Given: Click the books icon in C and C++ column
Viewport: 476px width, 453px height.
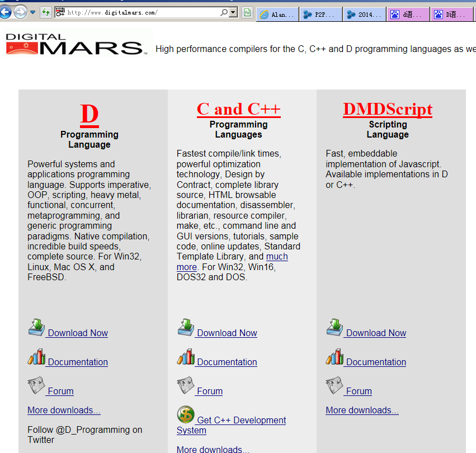Looking at the screenshot, I should click(186, 357).
